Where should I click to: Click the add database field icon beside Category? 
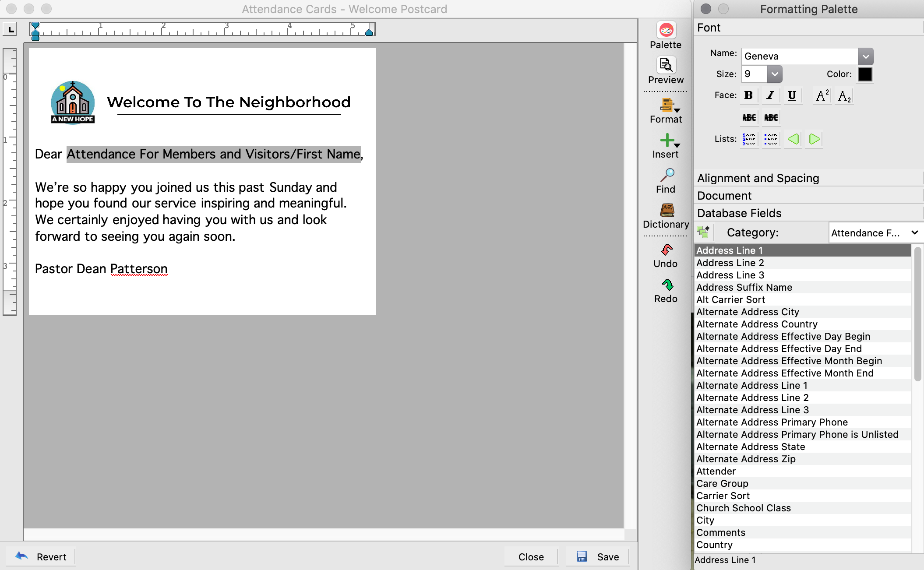[x=703, y=232]
